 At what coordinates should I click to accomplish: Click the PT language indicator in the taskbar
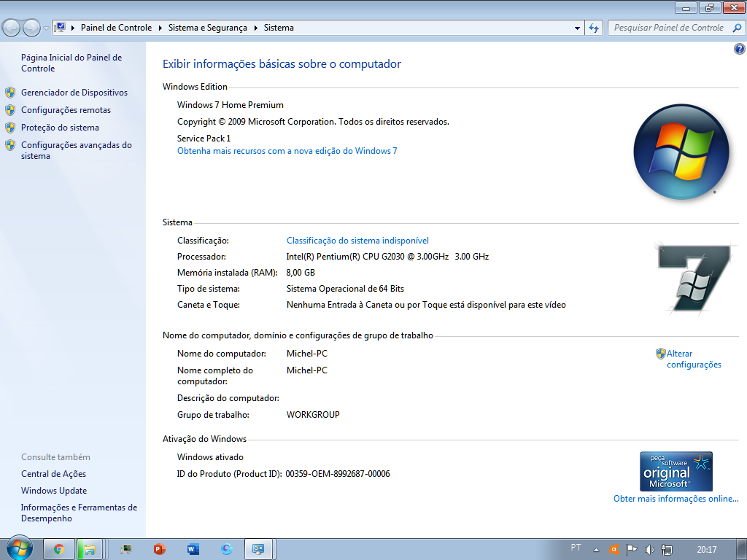[x=576, y=548]
